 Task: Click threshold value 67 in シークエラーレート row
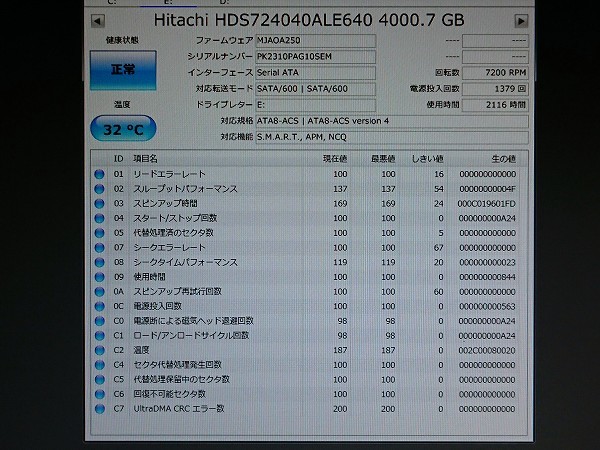pyautogui.click(x=439, y=248)
